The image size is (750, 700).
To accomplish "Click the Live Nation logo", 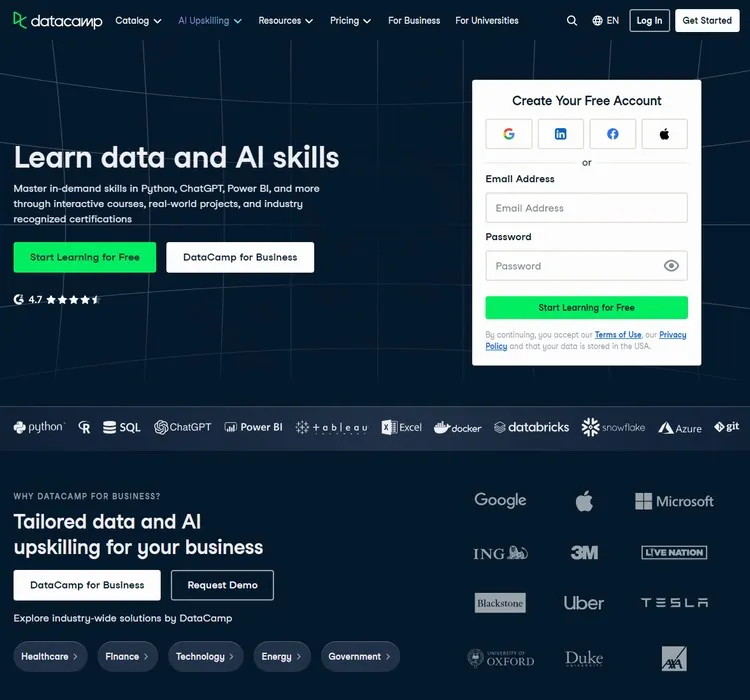I will click(x=674, y=553).
